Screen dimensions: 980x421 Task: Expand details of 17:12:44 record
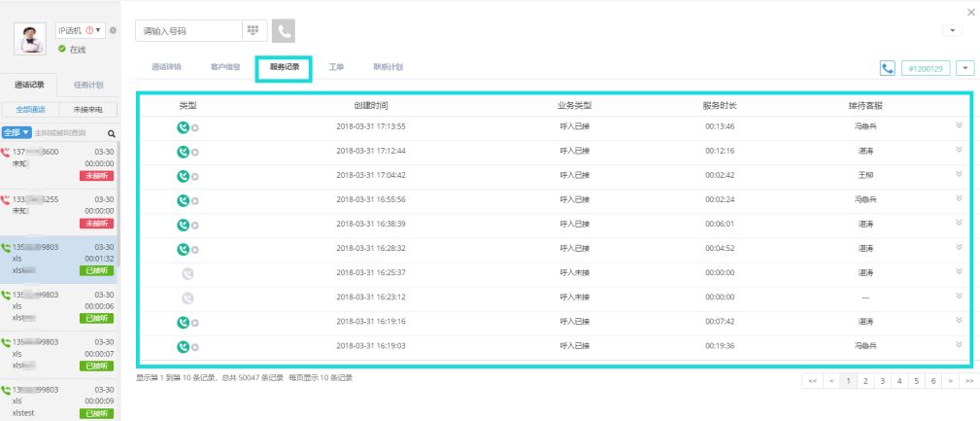coord(959,149)
